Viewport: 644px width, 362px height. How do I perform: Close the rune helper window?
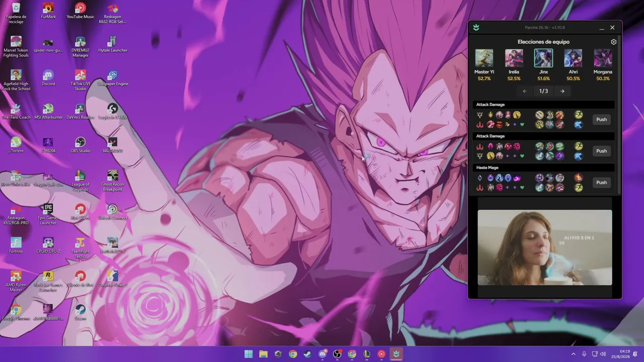(612, 28)
